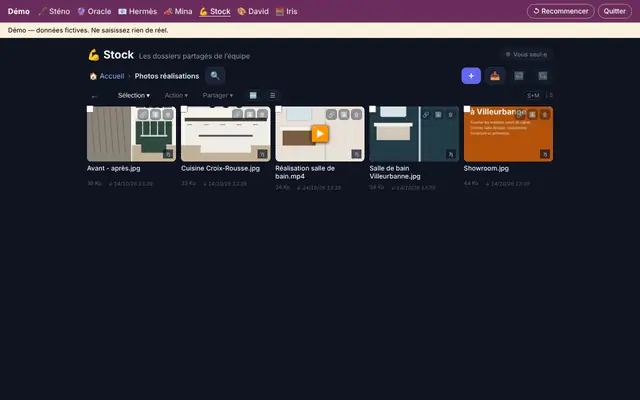Open the Partager dropdown
This screenshot has height=400, width=640.
[x=218, y=96]
